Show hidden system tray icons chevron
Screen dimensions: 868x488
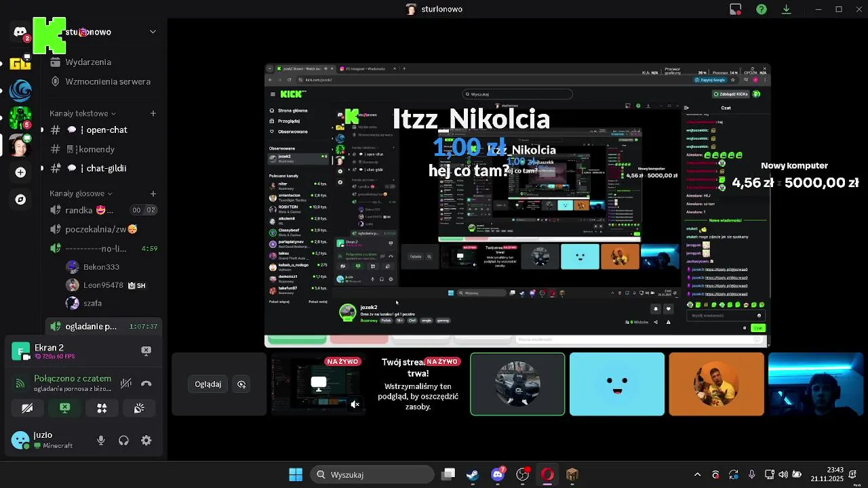tap(697, 474)
